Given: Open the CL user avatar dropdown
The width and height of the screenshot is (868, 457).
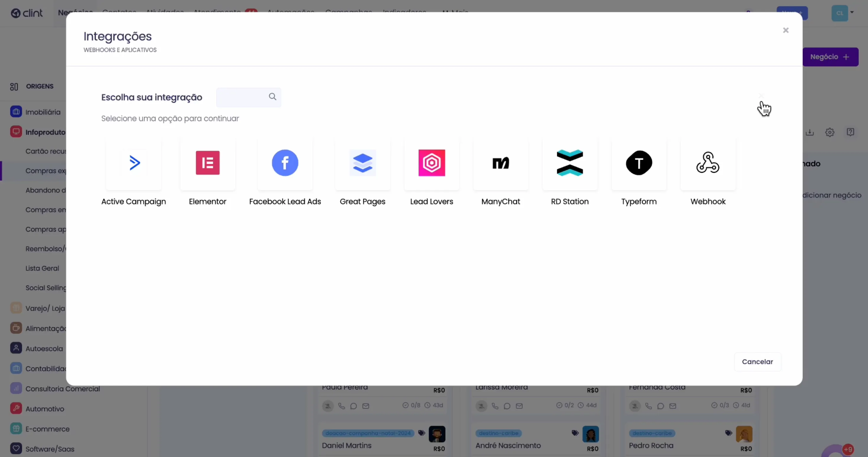Looking at the screenshot, I should pos(843,13).
